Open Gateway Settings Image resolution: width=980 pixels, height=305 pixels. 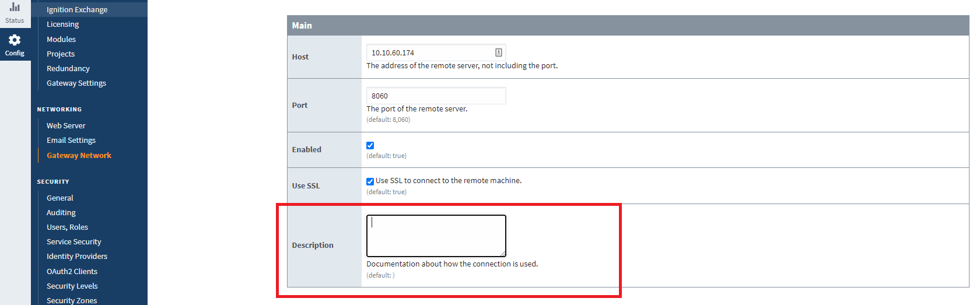tap(76, 83)
